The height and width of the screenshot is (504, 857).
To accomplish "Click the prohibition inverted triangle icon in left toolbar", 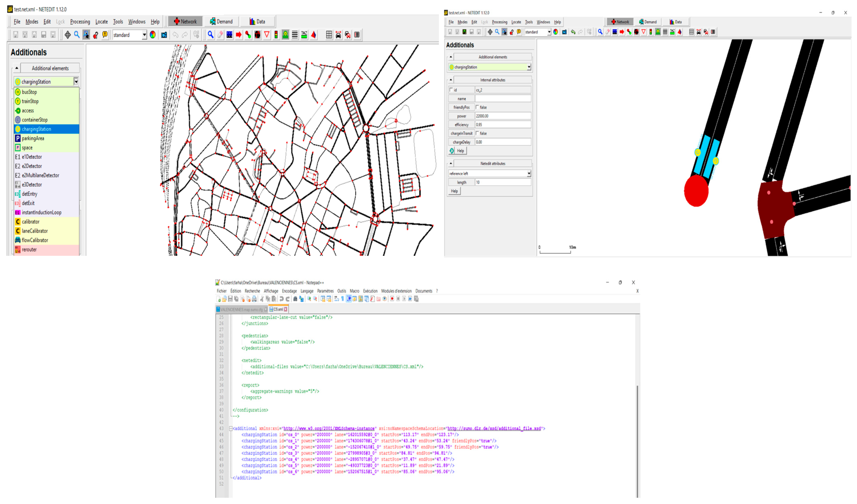I will click(267, 35).
